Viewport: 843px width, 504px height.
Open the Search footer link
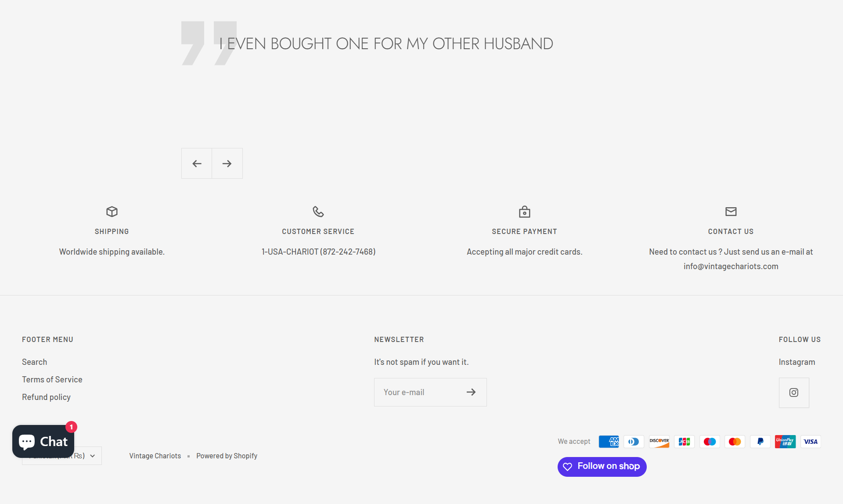34,362
